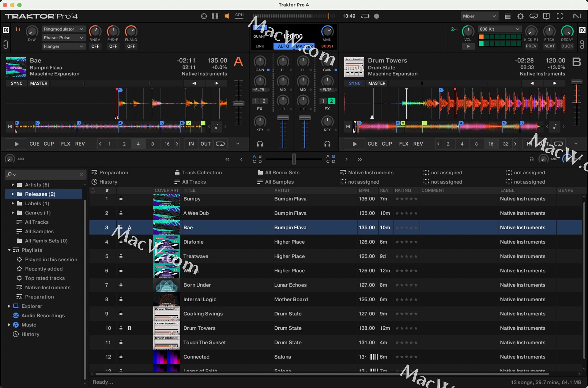Image resolution: width=588 pixels, height=388 pixels.
Task: Open the All Remix Sets favorite
Action: [278, 173]
